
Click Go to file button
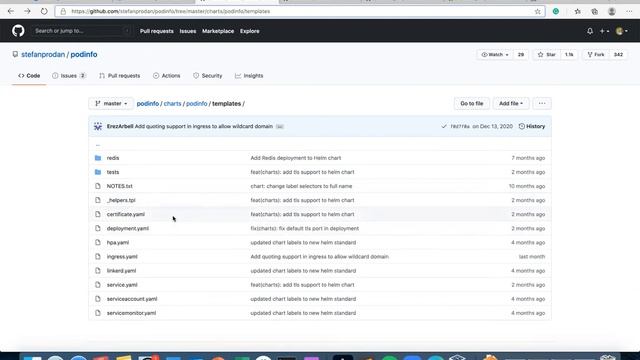[472, 104]
